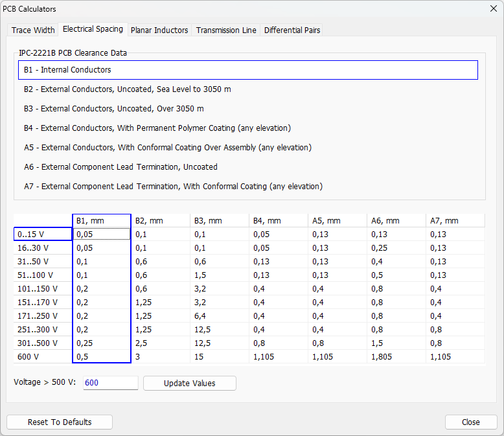This screenshot has height=436, width=504.
Task: Switch to the Trace Width tab
Action: pyautogui.click(x=33, y=30)
